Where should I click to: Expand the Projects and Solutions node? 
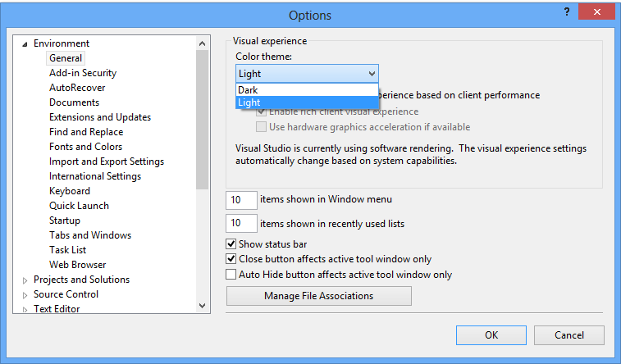click(25, 280)
